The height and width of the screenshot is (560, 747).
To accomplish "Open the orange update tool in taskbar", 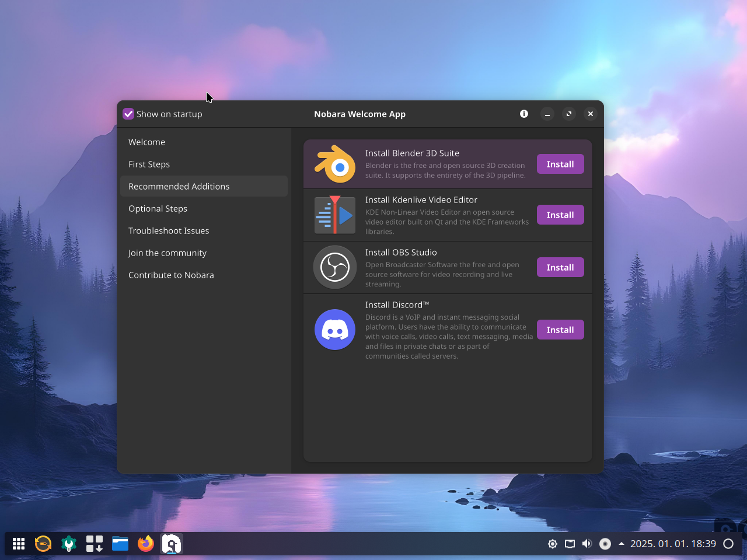I will [x=43, y=544].
